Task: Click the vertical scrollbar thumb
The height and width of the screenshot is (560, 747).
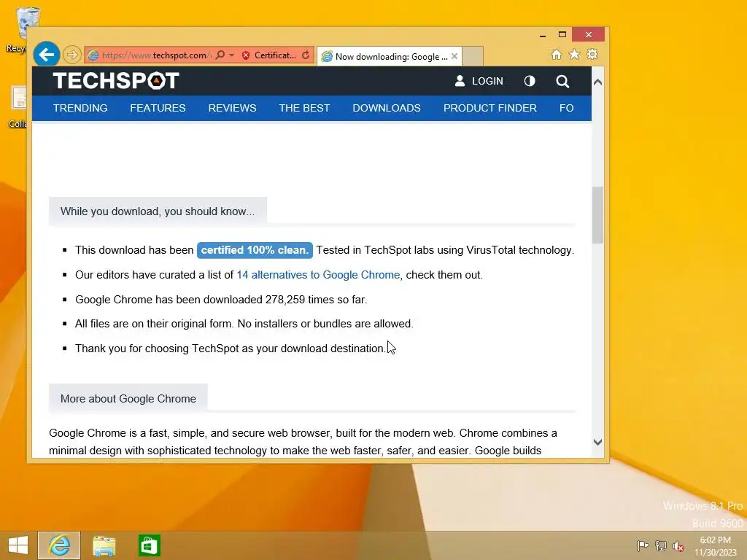Action: pyautogui.click(x=597, y=215)
